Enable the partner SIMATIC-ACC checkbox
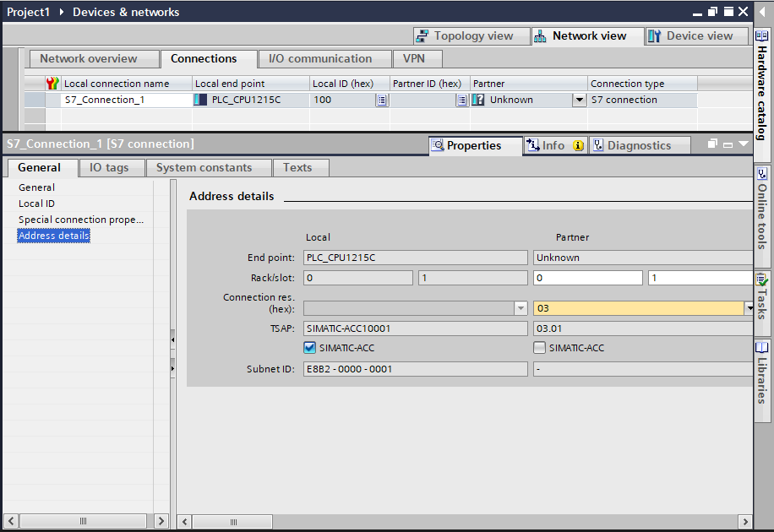This screenshot has width=774, height=532. click(539, 348)
